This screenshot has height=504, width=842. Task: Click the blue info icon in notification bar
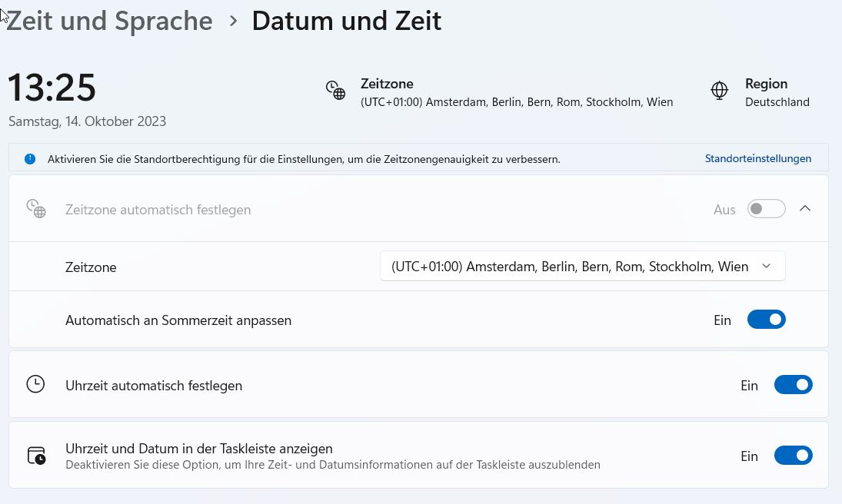30,159
